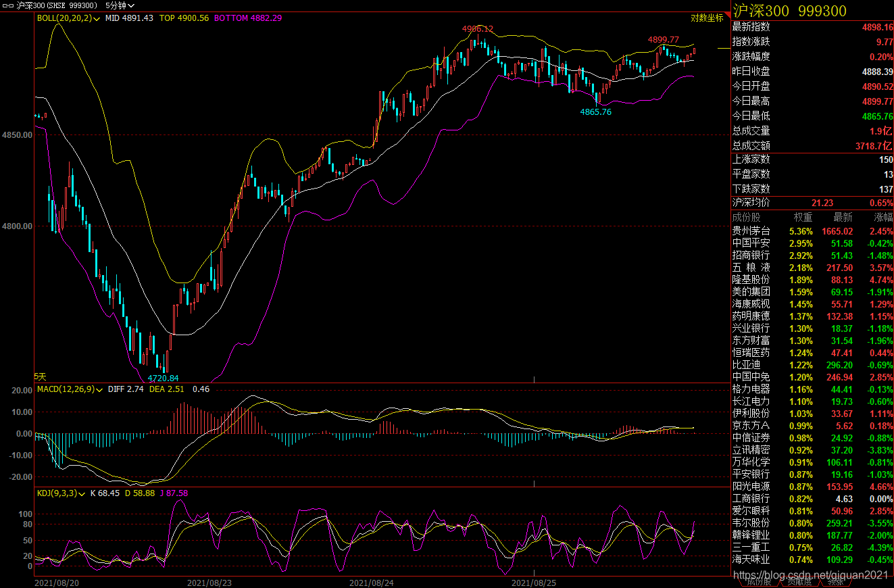Image resolution: width=894 pixels, height=588 pixels.
Task: Select the 立讯精密 stock row
Action: pos(813,450)
